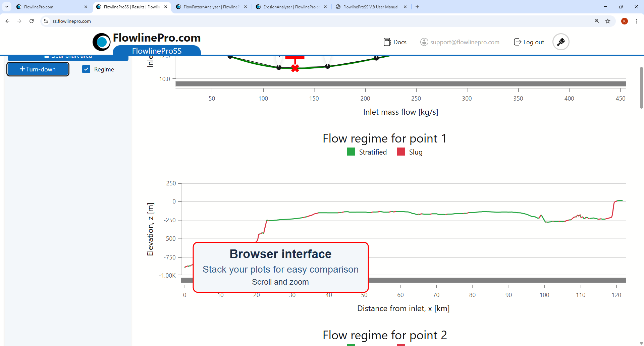The height and width of the screenshot is (346, 644).
Task: Click the address bar
Action: [x=201, y=21]
